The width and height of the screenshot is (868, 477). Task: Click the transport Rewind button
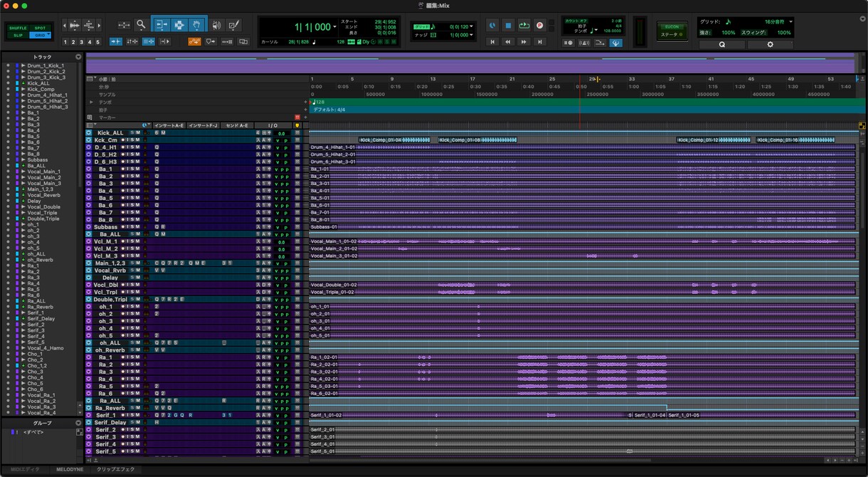(508, 42)
